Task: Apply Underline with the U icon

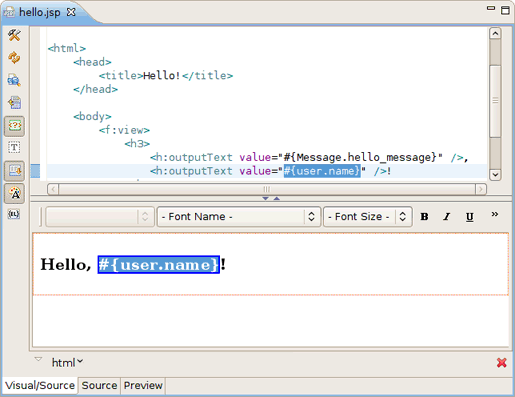Action: tap(469, 217)
